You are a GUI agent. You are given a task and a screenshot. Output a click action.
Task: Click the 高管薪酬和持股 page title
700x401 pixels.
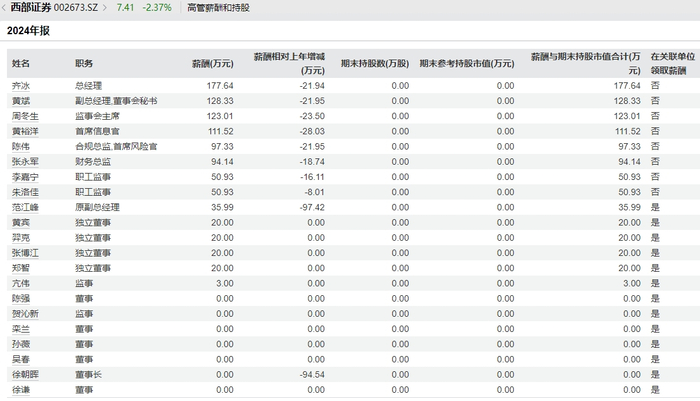tap(218, 8)
